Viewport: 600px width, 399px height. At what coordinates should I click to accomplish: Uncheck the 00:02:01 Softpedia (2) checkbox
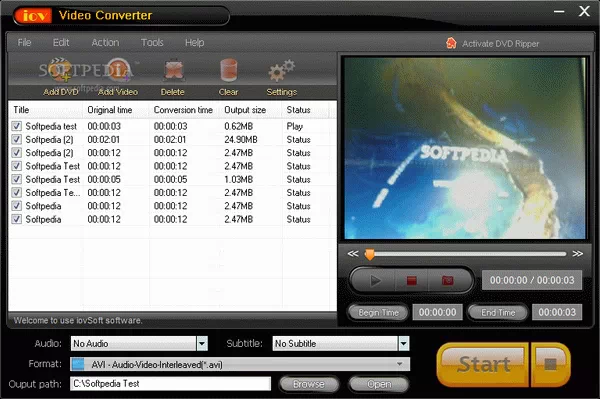pos(16,139)
